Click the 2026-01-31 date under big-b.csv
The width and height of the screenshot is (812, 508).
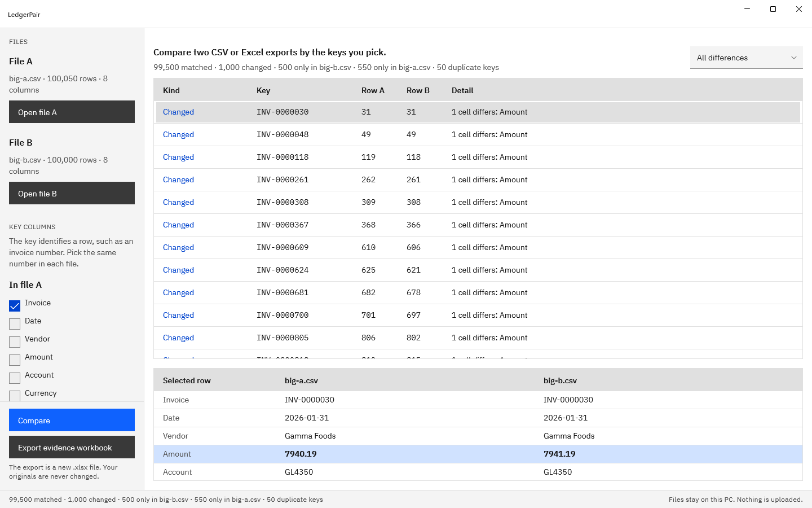[x=566, y=418]
